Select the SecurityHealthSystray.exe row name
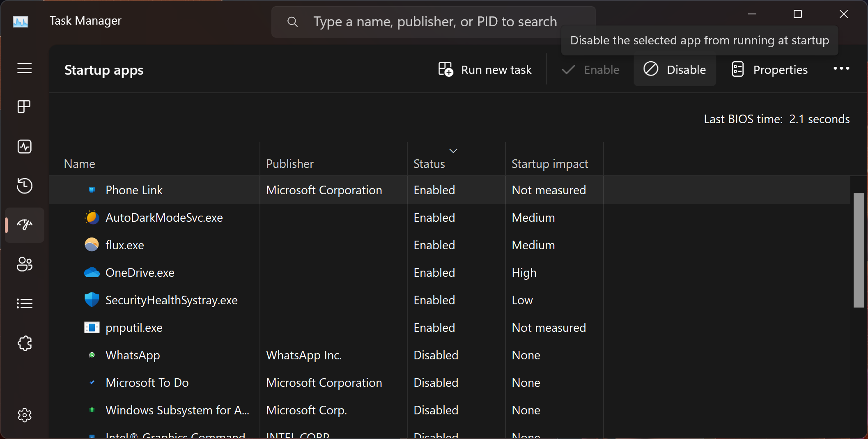 coord(172,300)
